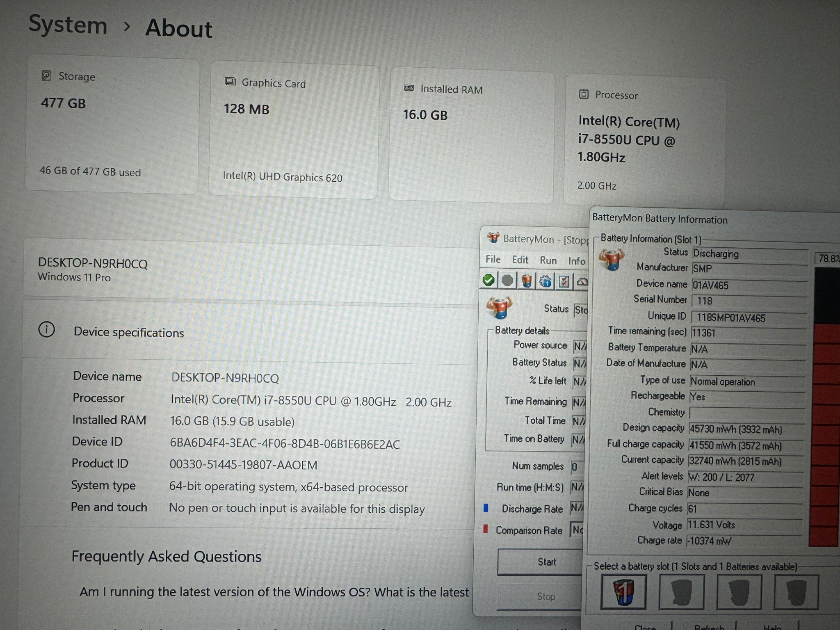This screenshot has width=840, height=630.
Task: Select battery slot 1 icon
Action: click(x=623, y=592)
